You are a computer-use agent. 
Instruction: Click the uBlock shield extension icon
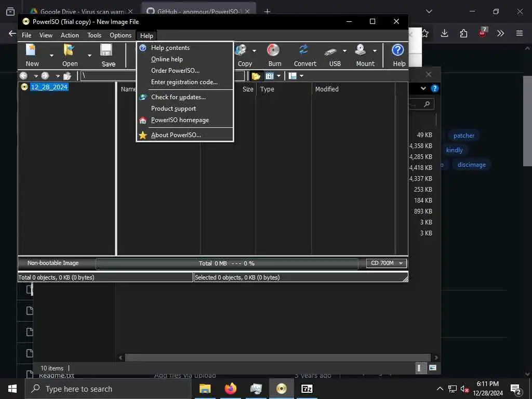pyautogui.click(x=483, y=33)
